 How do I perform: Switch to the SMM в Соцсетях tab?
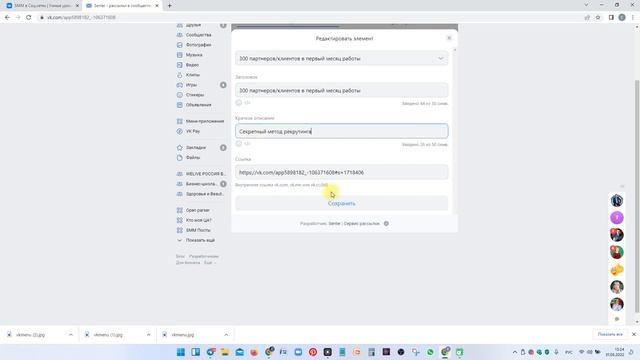click(x=41, y=6)
